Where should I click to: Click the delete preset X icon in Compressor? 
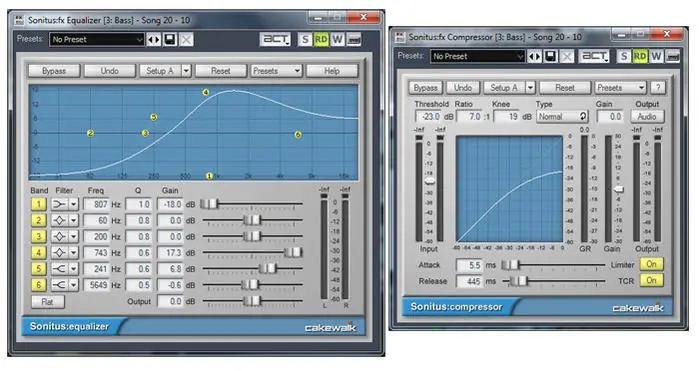tap(567, 56)
